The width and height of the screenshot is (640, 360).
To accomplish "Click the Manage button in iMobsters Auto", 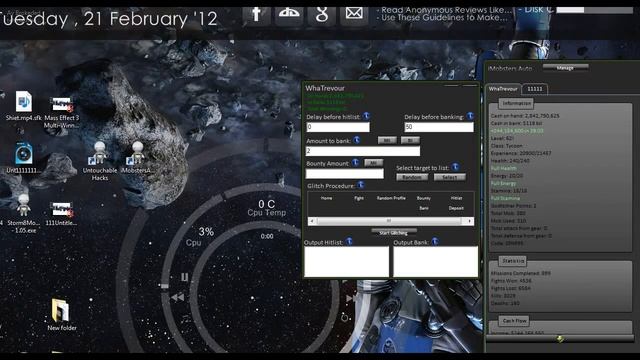I will coord(565,67).
